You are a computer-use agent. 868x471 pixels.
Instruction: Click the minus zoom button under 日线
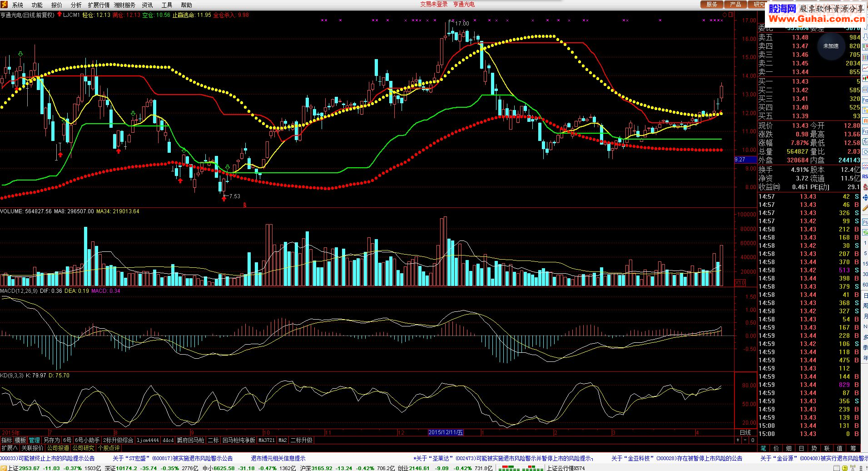click(745, 440)
